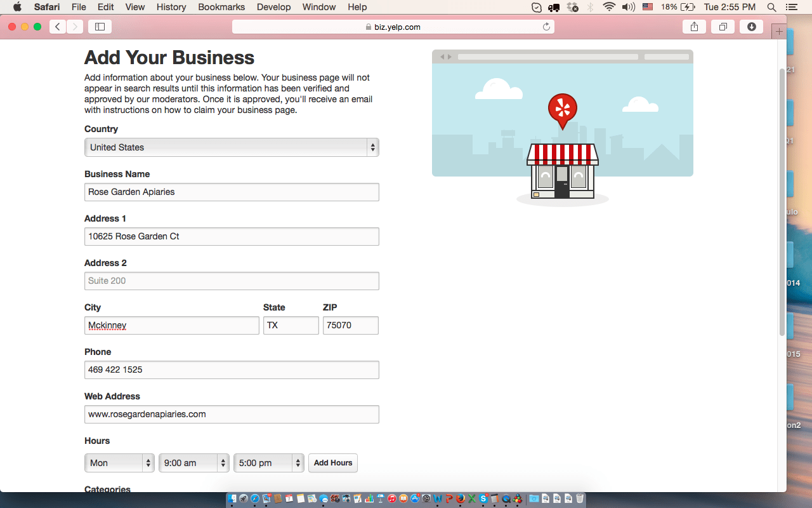Viewport: 812px width, 508px height.
Task: Open System Preferences from the Dock
Action: 426,499
